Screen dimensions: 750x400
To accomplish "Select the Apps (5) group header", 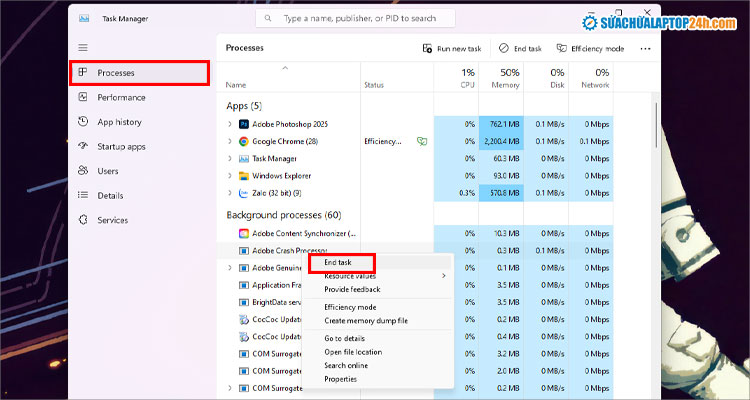I will click(x=244, y=106).
